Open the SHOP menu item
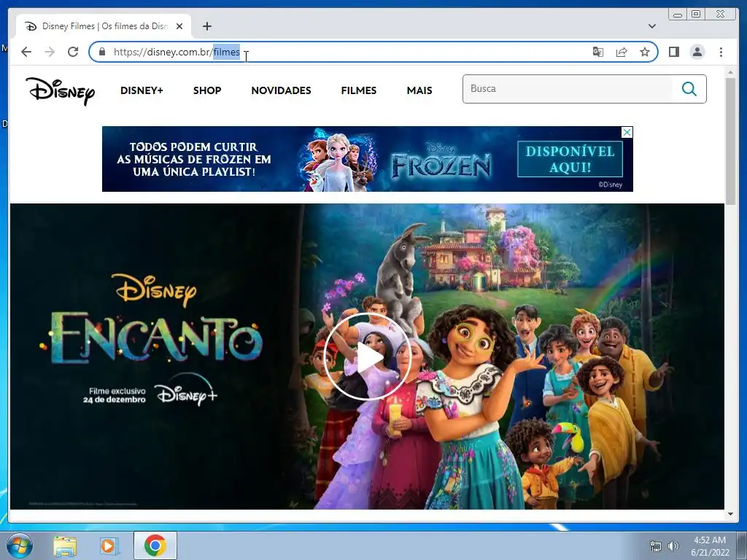This screenshot has width=747, height=560. (207, 90)
